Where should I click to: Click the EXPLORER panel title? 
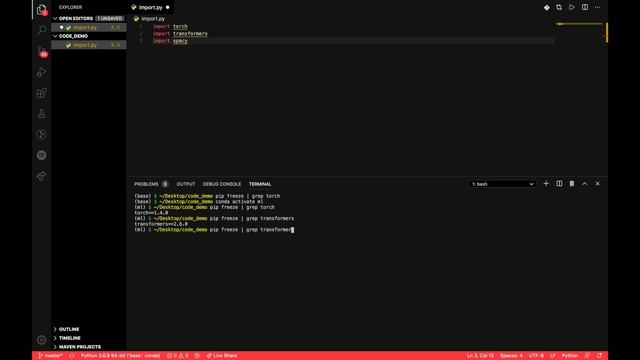pos(70,7)
